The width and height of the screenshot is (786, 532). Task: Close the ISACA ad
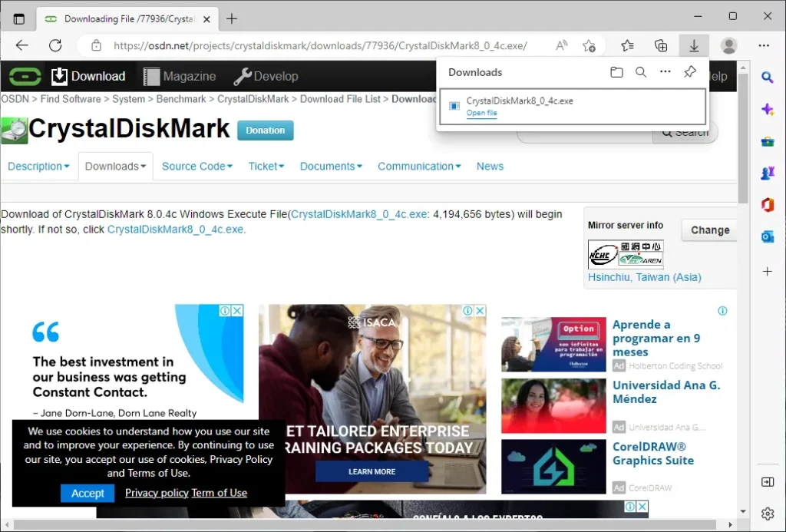(x=480, y=311)
